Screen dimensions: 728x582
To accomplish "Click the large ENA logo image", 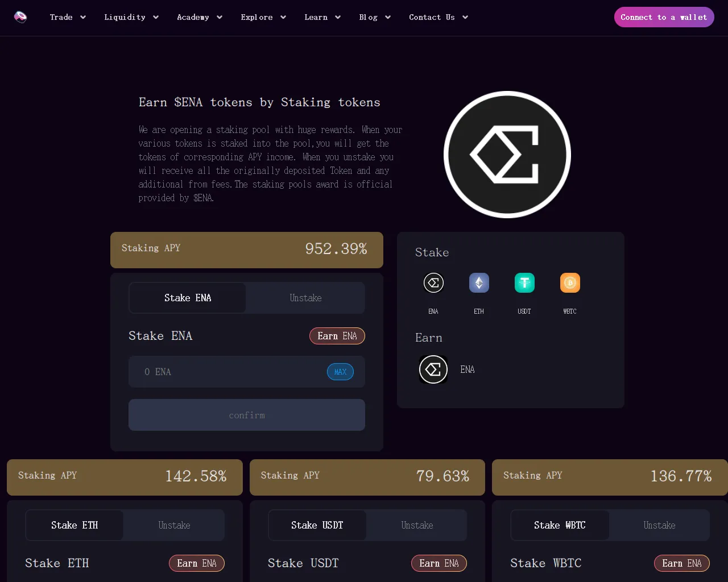I will pos(507,155).
